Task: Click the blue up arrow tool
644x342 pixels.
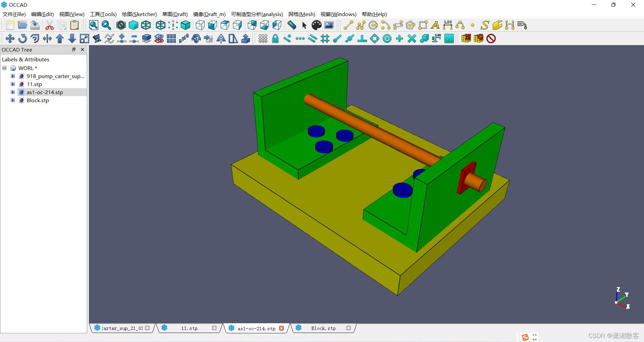Action: coord(60,39)
